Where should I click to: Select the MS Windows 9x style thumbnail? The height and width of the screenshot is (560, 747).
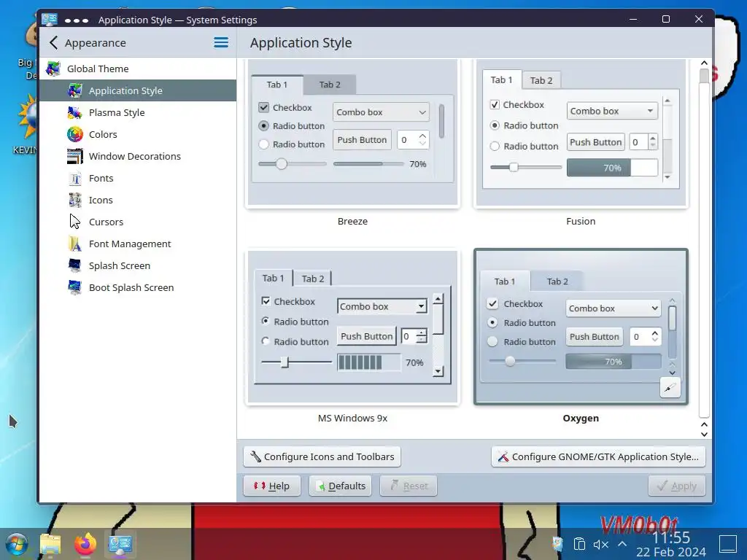(352, 327)
